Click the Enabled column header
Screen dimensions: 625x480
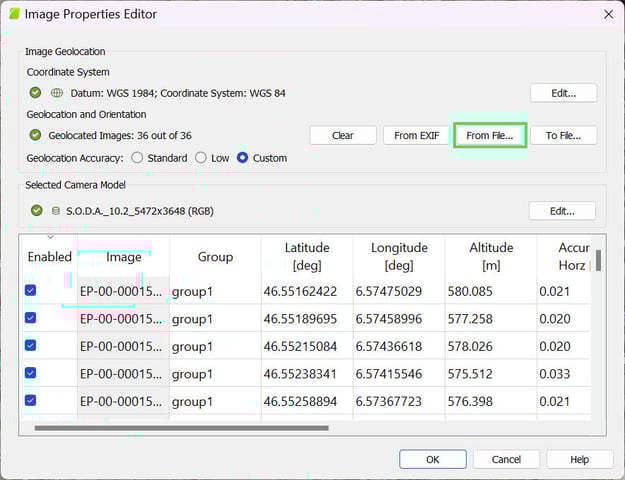point(50,257)
